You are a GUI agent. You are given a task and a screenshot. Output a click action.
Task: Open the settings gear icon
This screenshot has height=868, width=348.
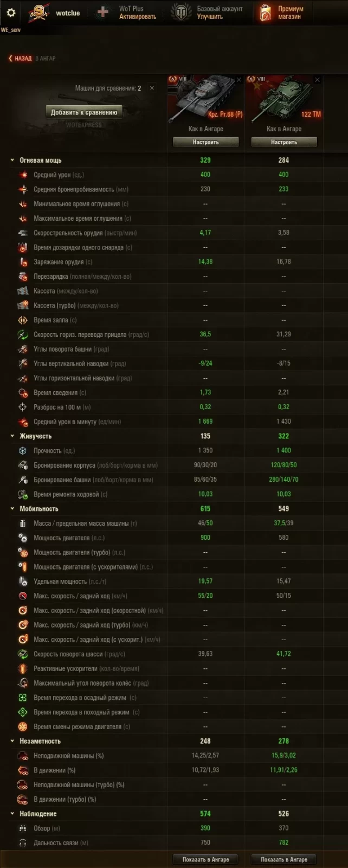11,12
